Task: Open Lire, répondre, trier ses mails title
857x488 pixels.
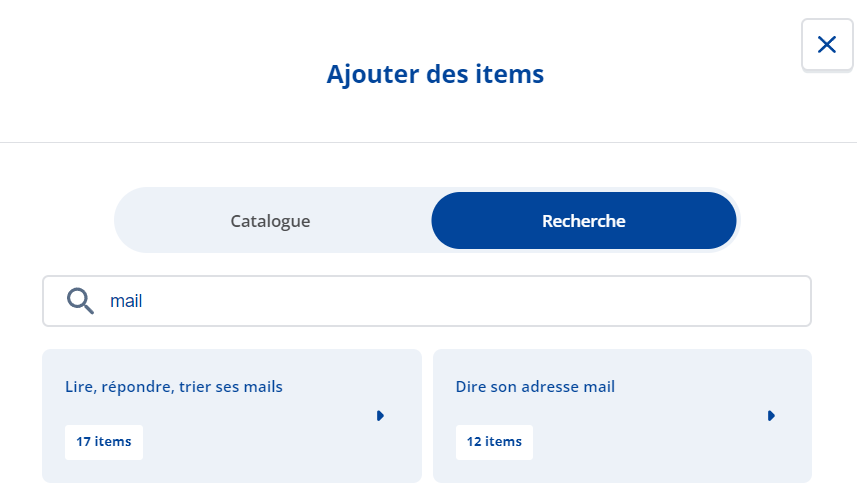Action: click(x=174, y=386)
